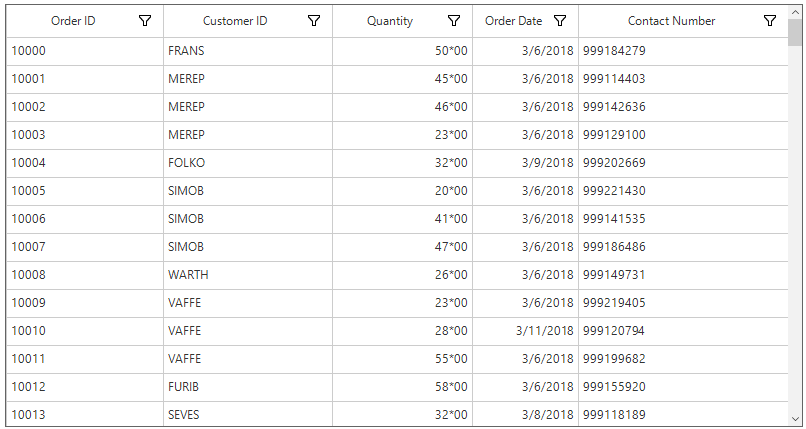Select the quantity cell 26*00

pos(402,275)
